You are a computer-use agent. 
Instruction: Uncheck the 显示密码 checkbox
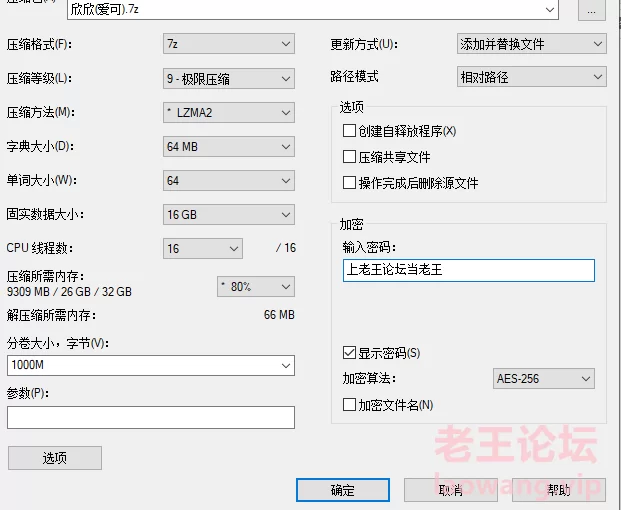coord(349,353)
